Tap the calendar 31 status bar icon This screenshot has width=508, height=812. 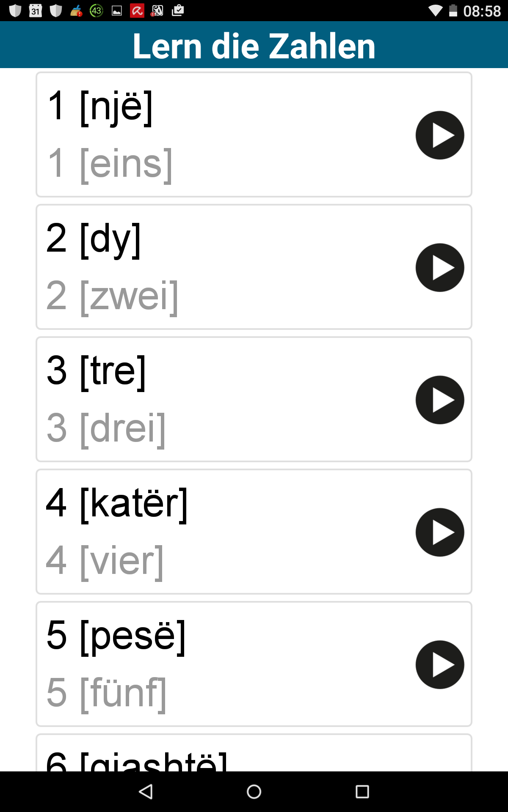36,11
